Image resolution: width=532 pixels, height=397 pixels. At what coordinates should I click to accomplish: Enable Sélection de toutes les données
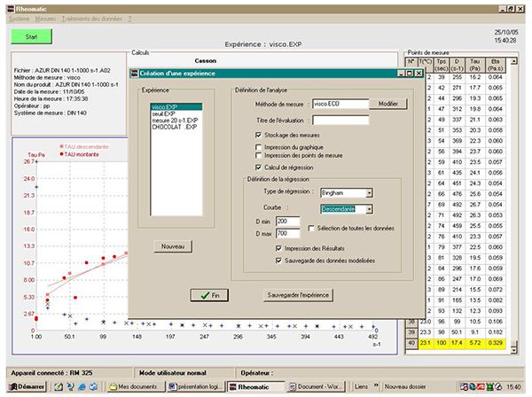311,228
